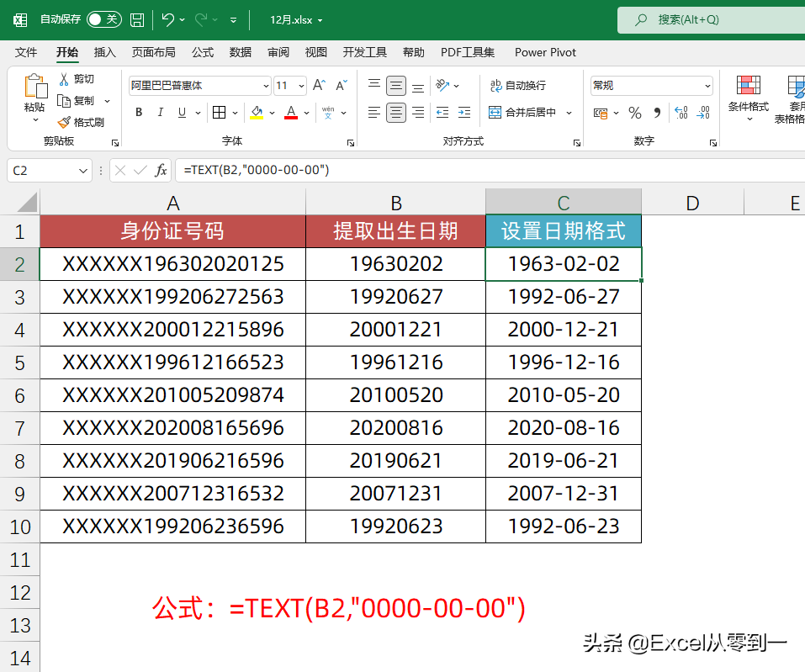
Task: Click the accounting number format icon
Action: pos(600,113)
